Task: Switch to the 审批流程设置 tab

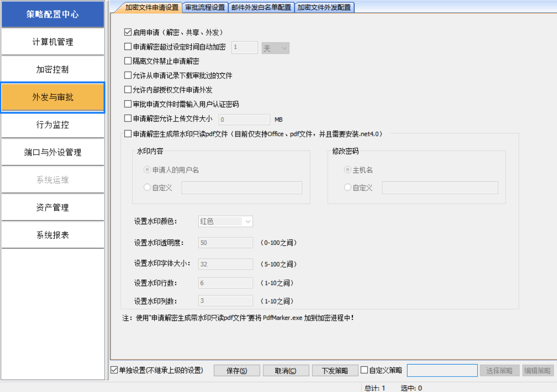Action: click(205, 8)
